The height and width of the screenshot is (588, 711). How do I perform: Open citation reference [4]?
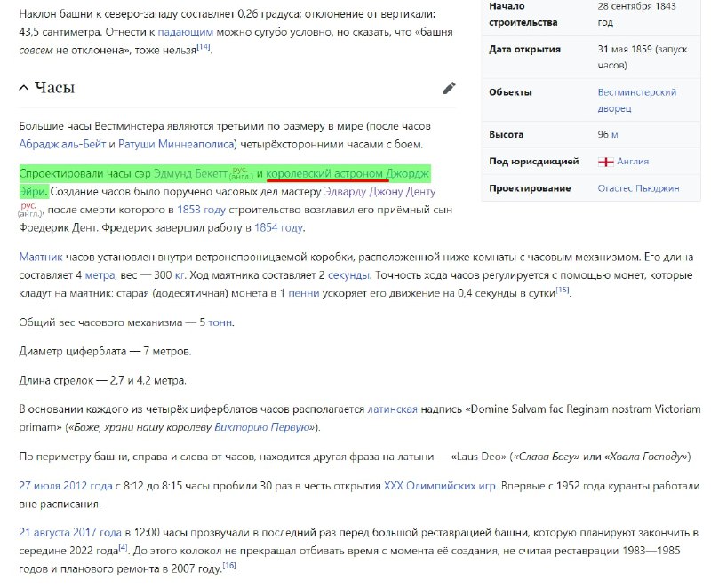[x=123, y=548]
